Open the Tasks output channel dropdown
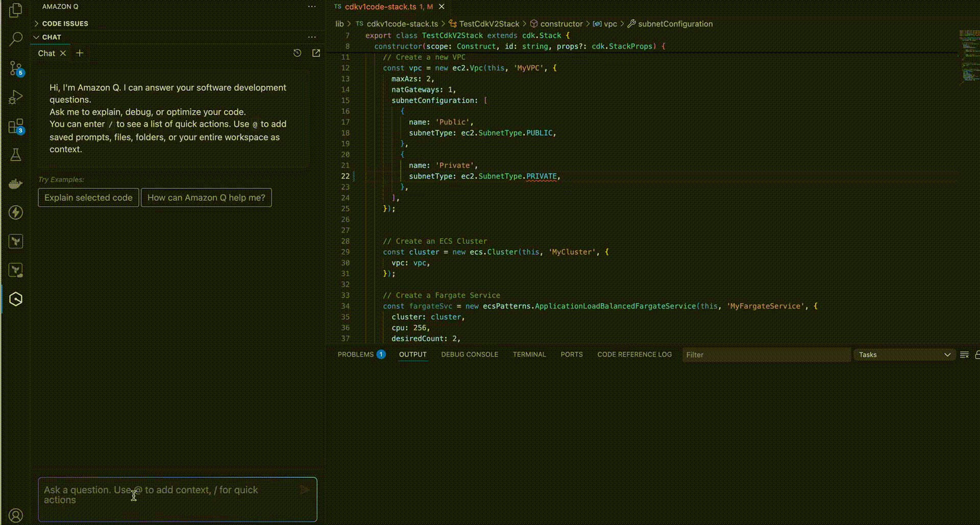 904,355
